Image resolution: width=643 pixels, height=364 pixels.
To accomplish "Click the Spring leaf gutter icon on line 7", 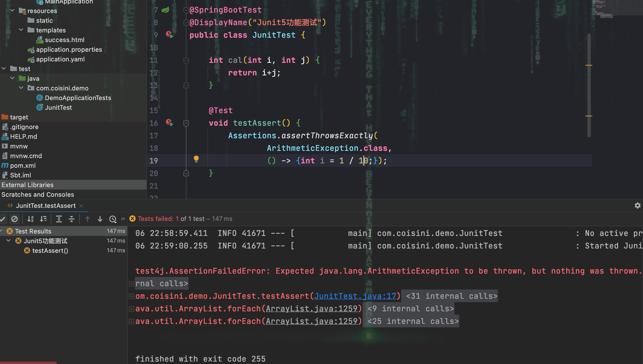I will 165,10.
